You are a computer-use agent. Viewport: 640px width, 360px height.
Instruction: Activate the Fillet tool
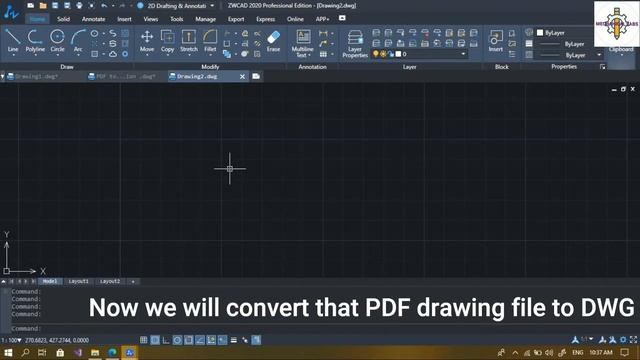point(210,40)
